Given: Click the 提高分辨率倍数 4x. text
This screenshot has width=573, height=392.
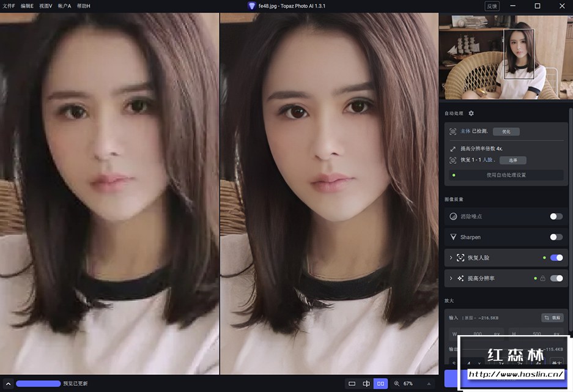Looking at the screenshot, I should point(481,149).
